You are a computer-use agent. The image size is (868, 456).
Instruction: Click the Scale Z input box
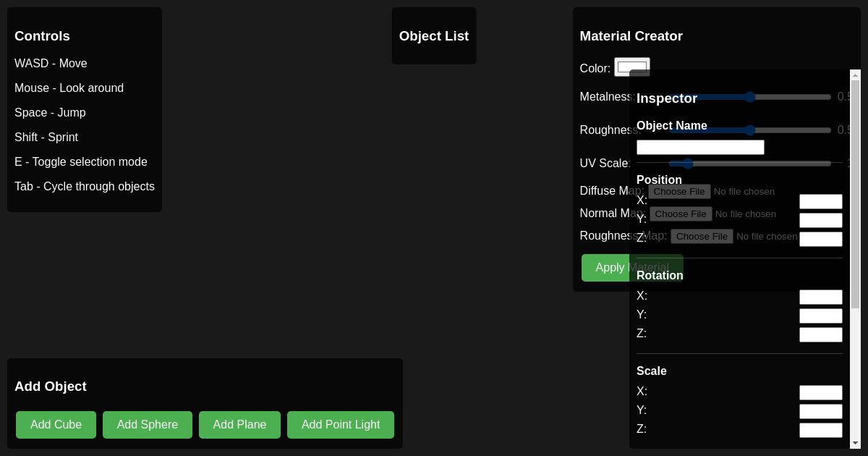coord(820,430)
